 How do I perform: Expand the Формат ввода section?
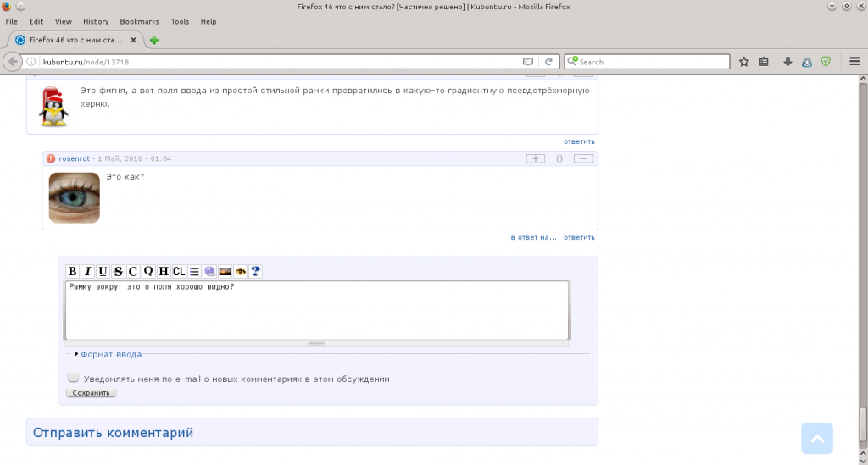pos(111,354)
